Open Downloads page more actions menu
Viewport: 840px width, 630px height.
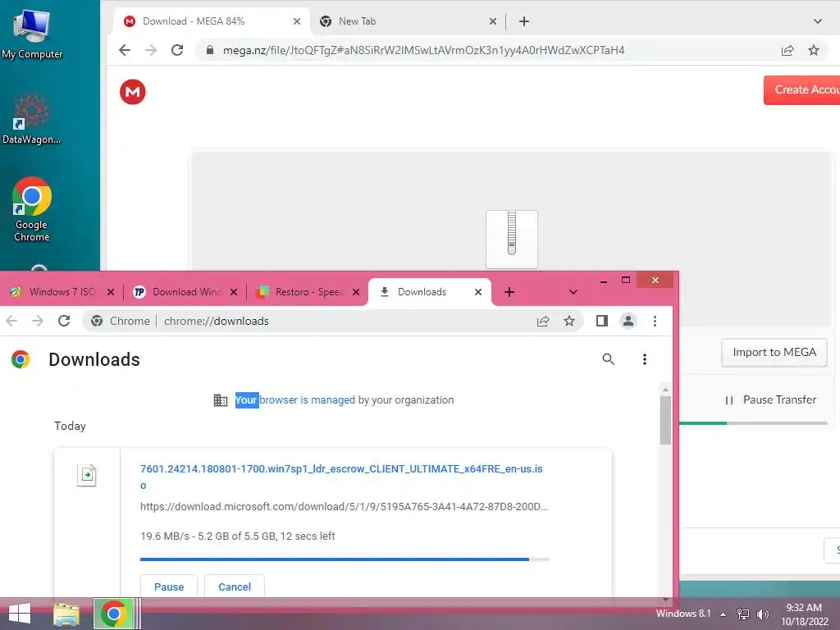[x=645, y=359]
